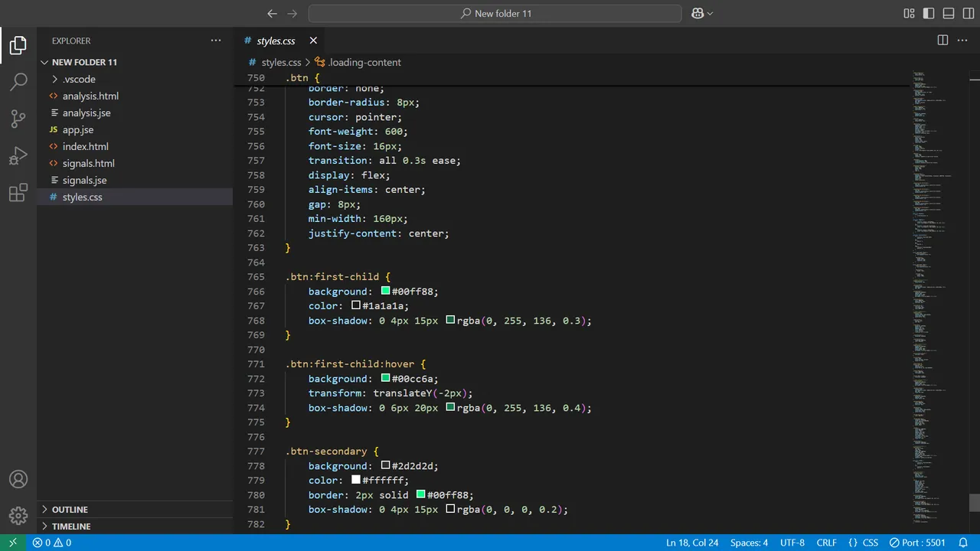Open the Run and Debug view
This screenshot has width=980, height=551.
click(18, 156)
